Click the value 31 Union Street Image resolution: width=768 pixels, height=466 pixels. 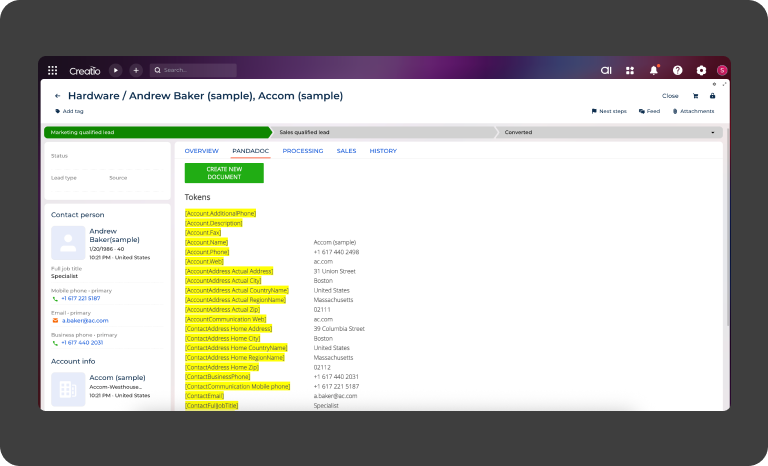tap(335, 271)
